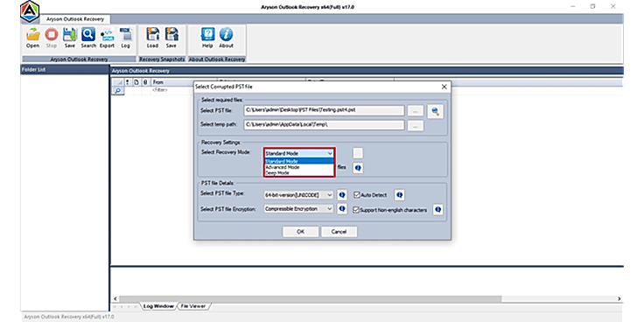Click the search PST file magnifier icon
The image size is (644, 322).
coord(435,111)
